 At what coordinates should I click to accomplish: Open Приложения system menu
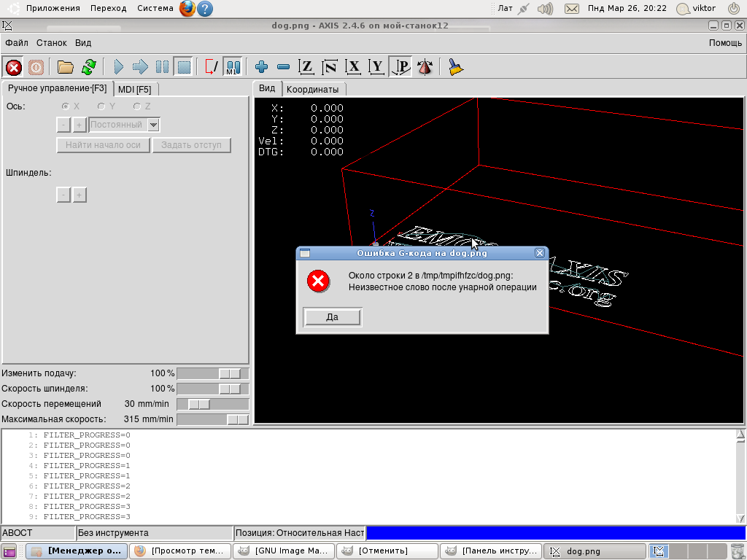[53, 8]
